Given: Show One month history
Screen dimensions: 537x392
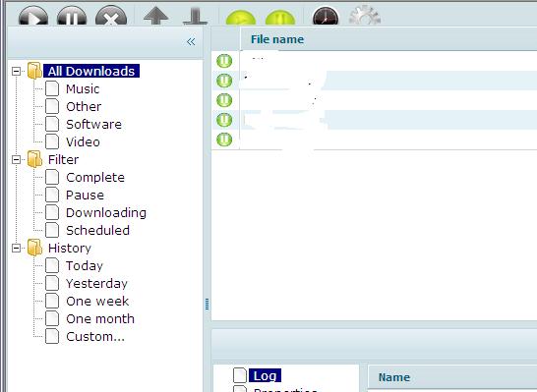Looking at the screenshot, I should click(x=100, y=318).
